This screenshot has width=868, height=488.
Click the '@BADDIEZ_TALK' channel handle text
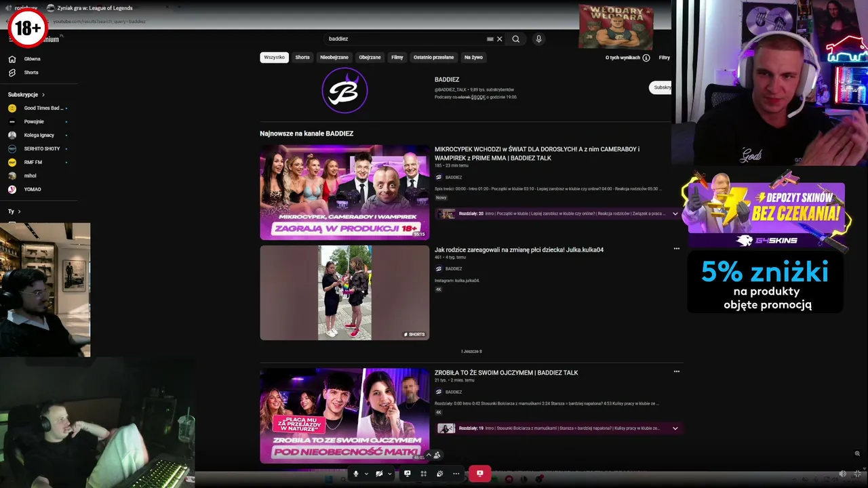450,89
